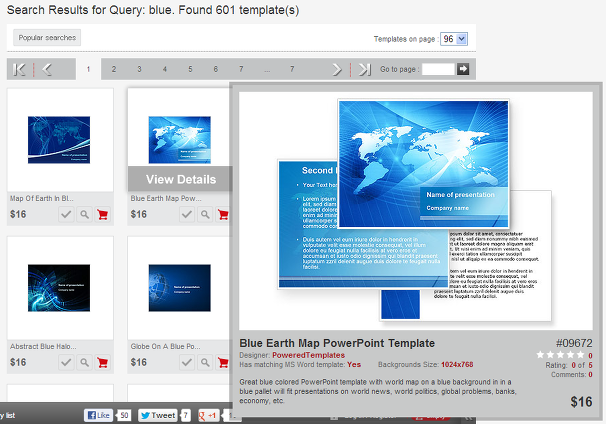606x424 pixels.
Task: Checkmark icon for Globe On A Blue Po...
Action: [187, 363]
